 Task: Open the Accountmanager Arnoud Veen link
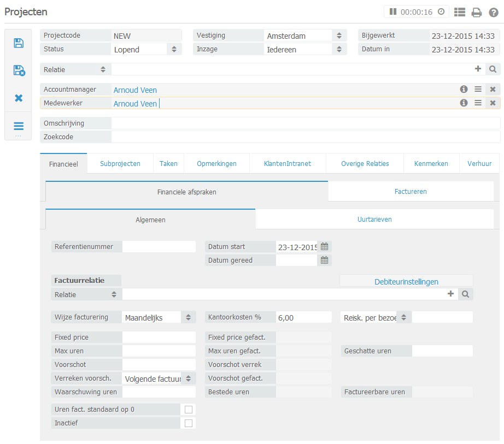coord(135,90)
